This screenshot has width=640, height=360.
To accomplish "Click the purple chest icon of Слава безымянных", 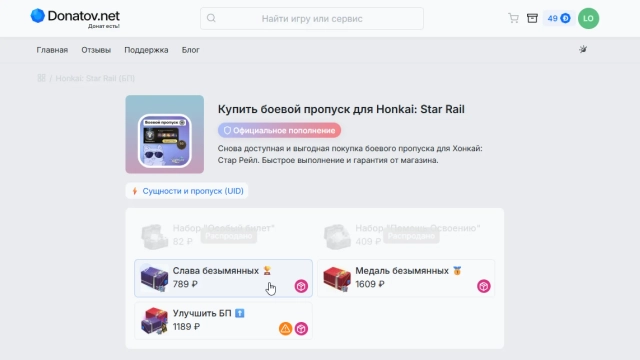I will click(154, 278).
